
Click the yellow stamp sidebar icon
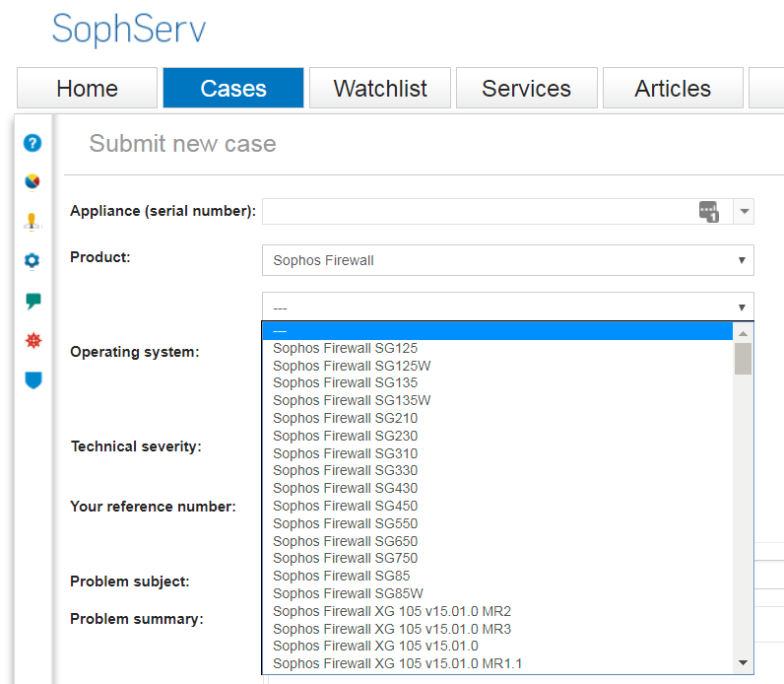coord(33,221)
